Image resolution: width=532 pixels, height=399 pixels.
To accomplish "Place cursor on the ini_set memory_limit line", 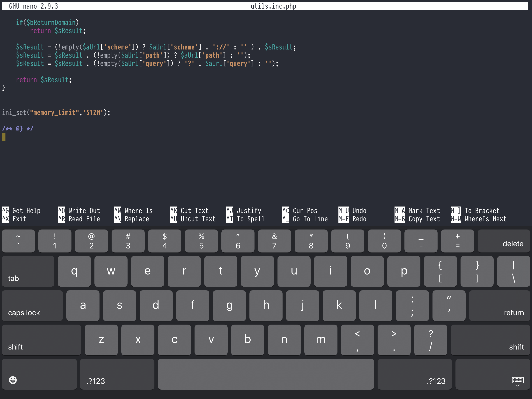I will pyautogui.click(x=56, y=113).
